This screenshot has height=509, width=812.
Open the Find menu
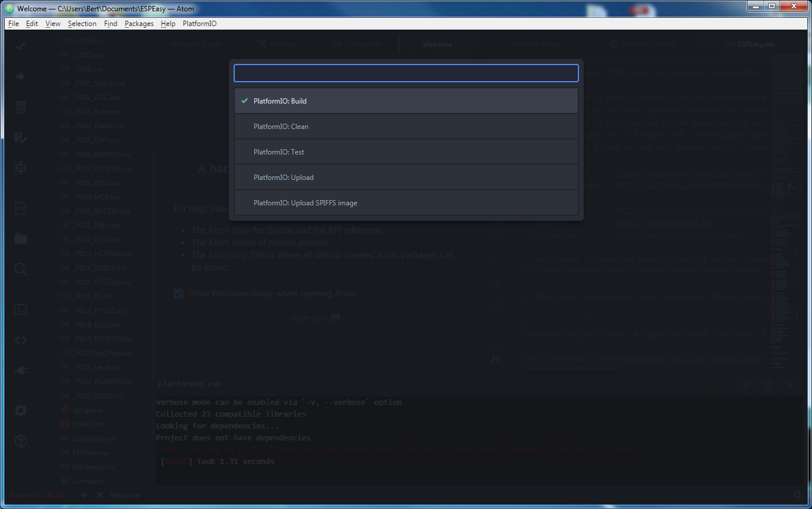pyautogui.click(x=111, y=24)
